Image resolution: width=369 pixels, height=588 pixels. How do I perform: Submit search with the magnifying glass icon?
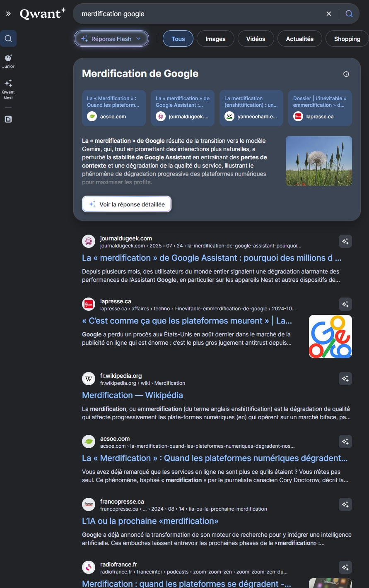(349, 14)
